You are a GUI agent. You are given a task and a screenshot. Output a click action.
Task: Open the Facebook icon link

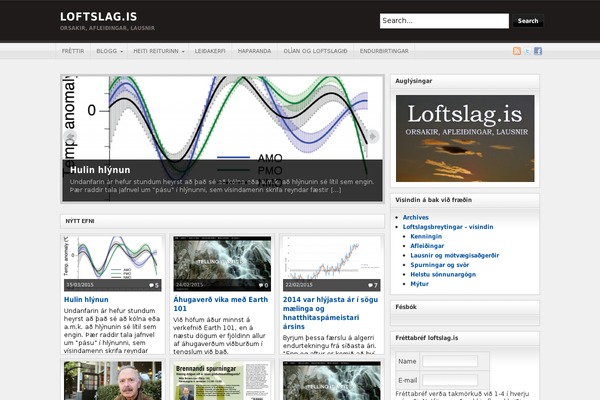pos(538,51)
